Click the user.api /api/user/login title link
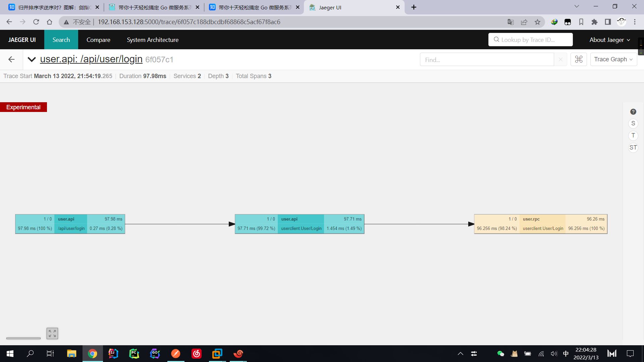 point(91,59)
